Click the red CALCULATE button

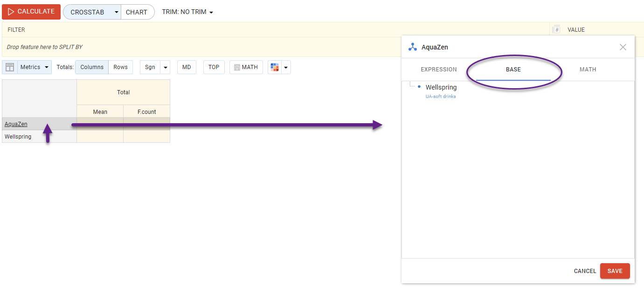pyautogui.click(x=31, y=12)
